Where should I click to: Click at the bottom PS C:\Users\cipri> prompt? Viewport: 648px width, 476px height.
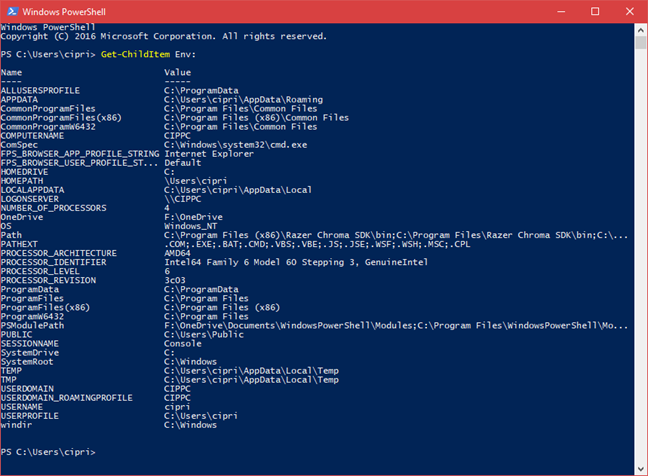click(x=48, y=452)
